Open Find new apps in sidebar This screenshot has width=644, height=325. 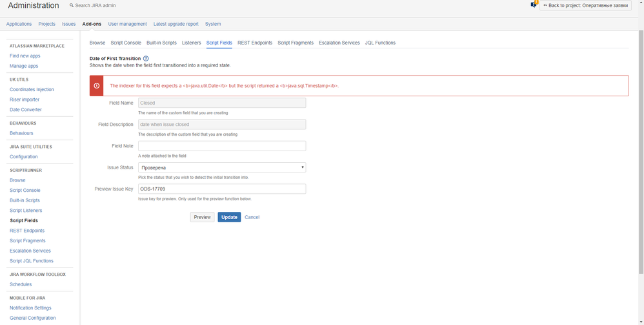point(25,56)
